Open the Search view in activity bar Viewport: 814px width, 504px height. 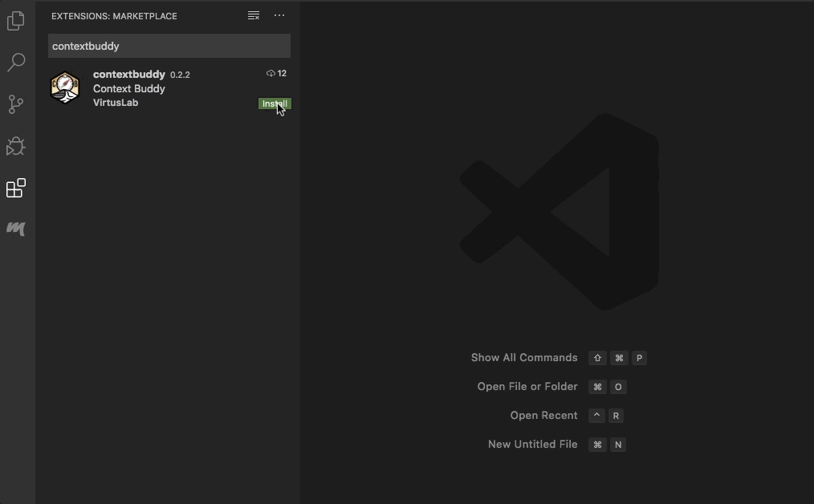(16, 63)
